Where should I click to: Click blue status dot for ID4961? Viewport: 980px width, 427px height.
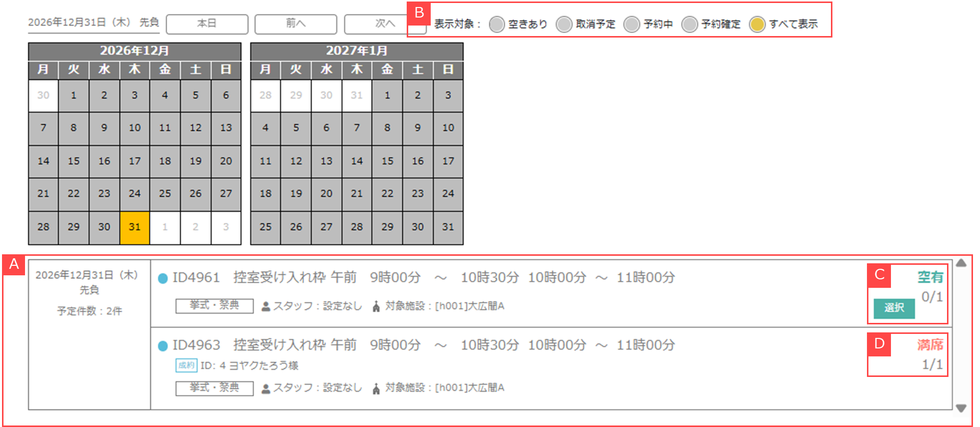click(163, 278)
